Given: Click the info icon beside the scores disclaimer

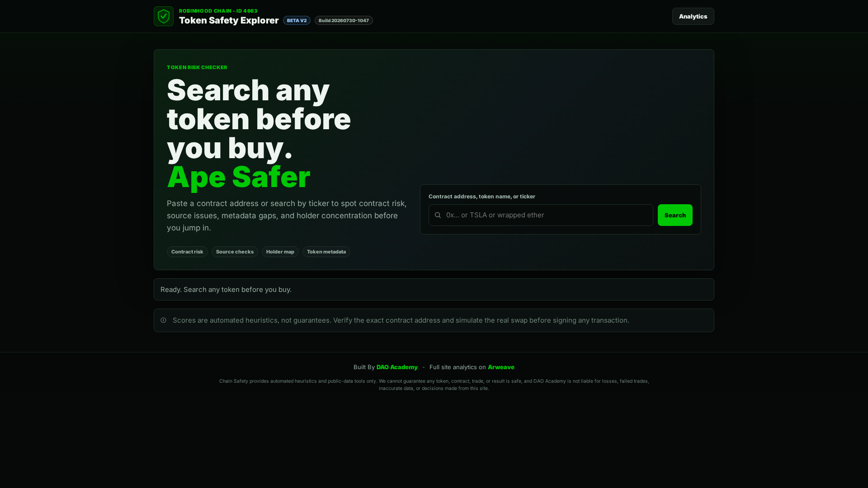Looking at the screenshot, I should [x=164, y=320].
